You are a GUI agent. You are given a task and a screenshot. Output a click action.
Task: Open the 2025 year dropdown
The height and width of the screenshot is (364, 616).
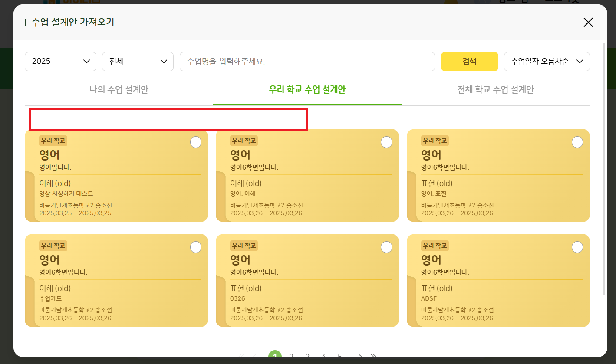[x=60, y=62]
